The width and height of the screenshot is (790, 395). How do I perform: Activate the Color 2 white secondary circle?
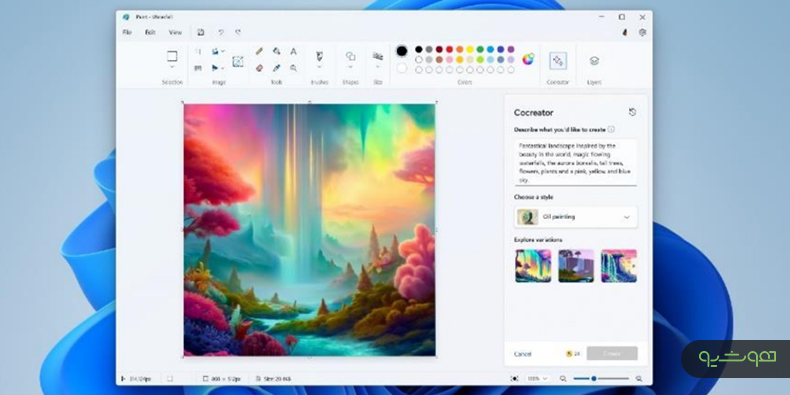(402, 68)
